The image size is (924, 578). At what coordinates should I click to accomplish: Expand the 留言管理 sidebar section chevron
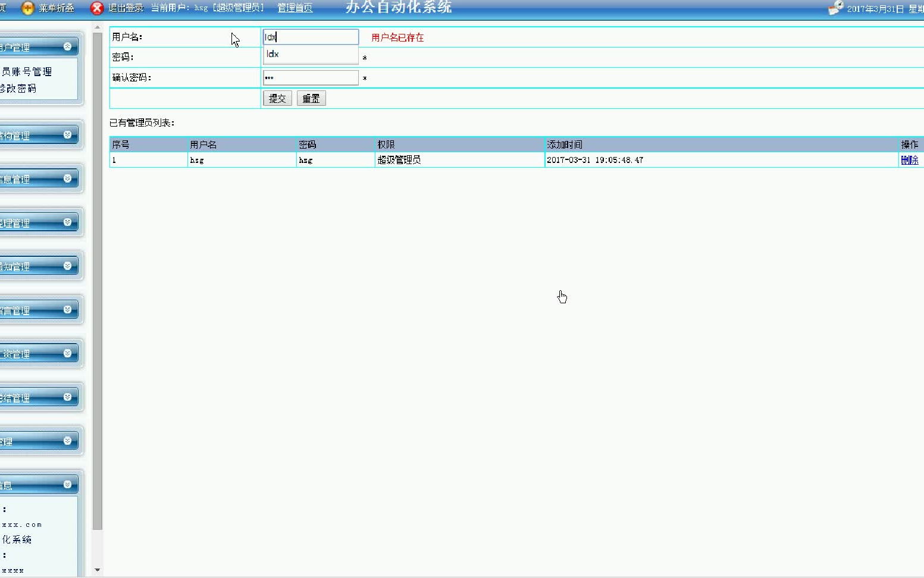(67, 310)
